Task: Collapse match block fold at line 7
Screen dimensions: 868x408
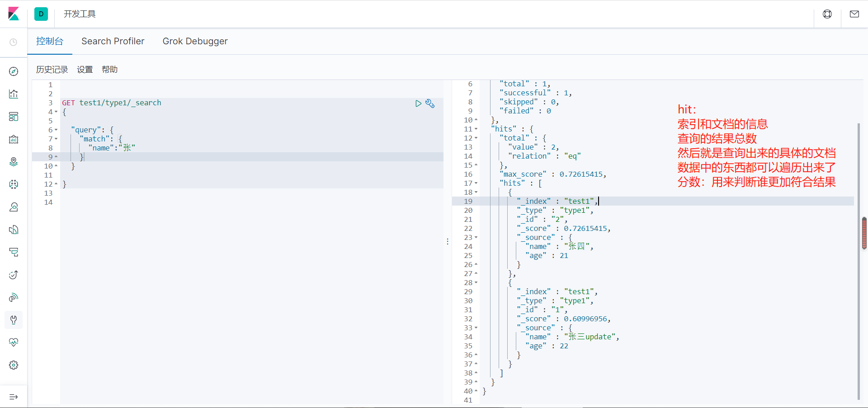Action: [56, 139]
